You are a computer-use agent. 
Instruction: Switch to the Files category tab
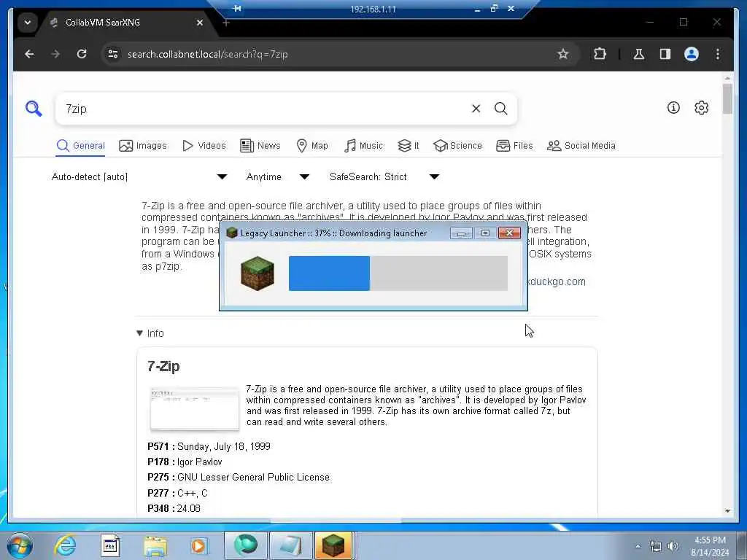[x=514, y=146]
